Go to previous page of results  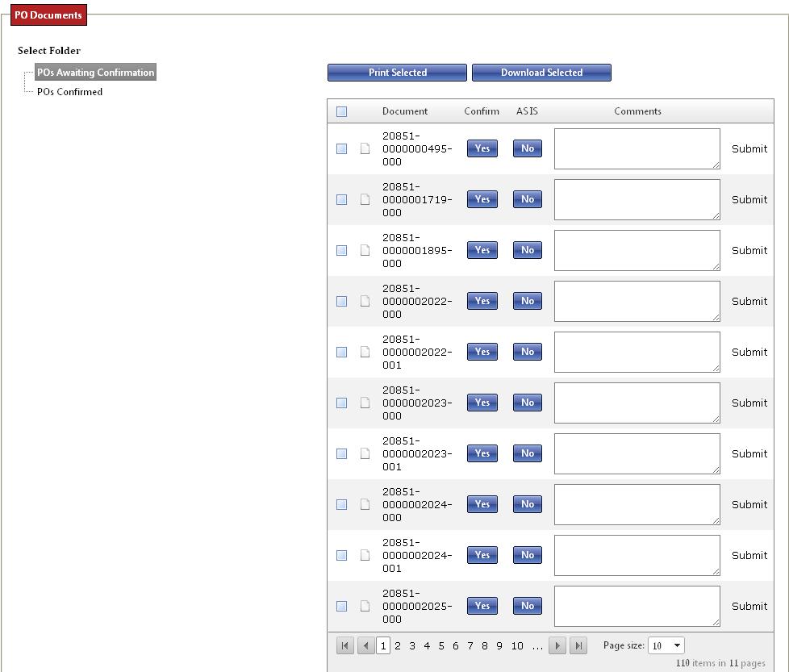(x=365, y=645)
